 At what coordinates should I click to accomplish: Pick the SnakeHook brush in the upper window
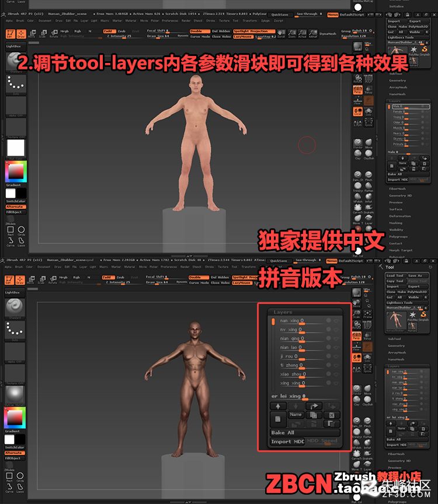point(369,208)
